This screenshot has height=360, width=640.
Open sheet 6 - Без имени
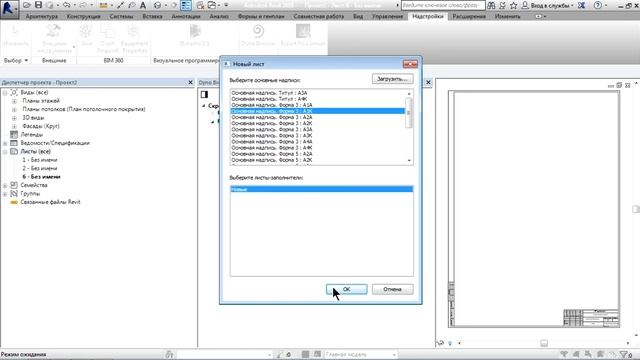coord(41,177)
